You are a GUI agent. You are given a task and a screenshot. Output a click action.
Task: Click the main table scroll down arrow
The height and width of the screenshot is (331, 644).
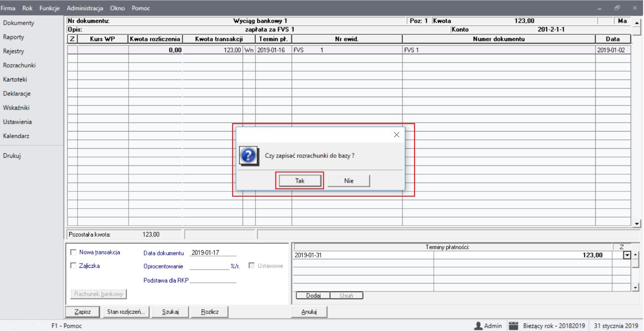637,224
